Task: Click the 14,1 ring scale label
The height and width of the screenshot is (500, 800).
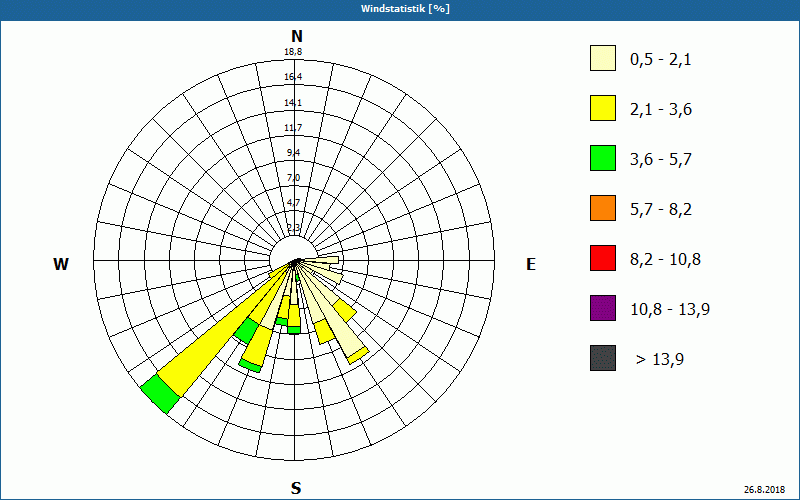Action: (x=293, y=103)
